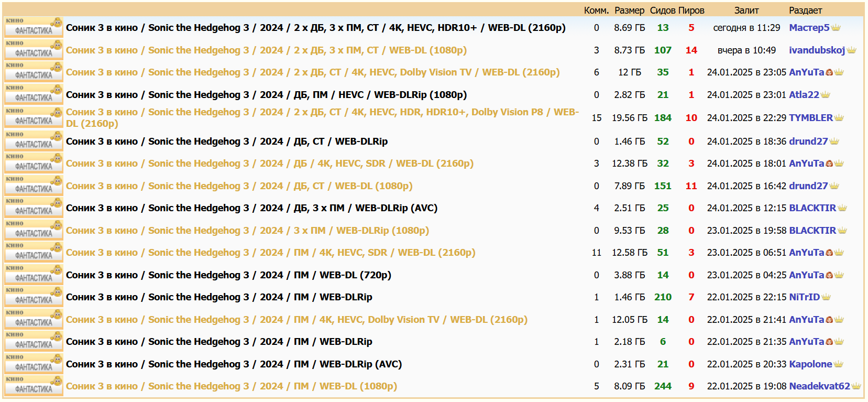
Task: Click the seed count 210
Action: 663,297
